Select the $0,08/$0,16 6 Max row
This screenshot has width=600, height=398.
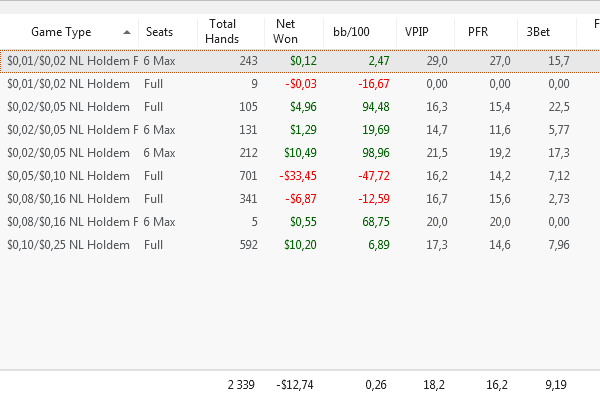click(x=300, y=222)
